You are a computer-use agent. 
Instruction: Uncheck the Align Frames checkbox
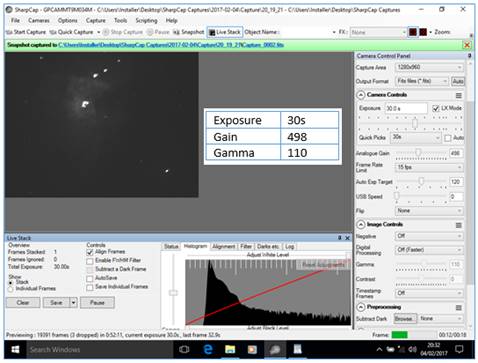click(x=90, y=252)
